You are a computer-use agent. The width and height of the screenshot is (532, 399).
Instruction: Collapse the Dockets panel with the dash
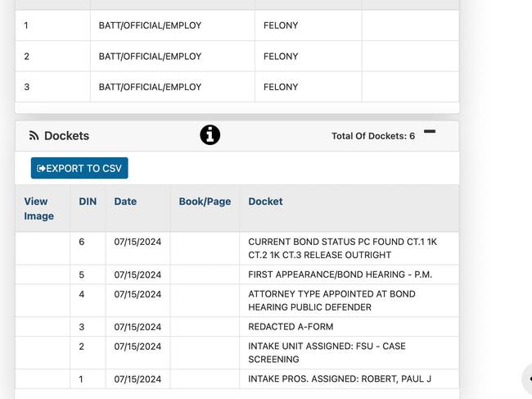tap(430, 131)
